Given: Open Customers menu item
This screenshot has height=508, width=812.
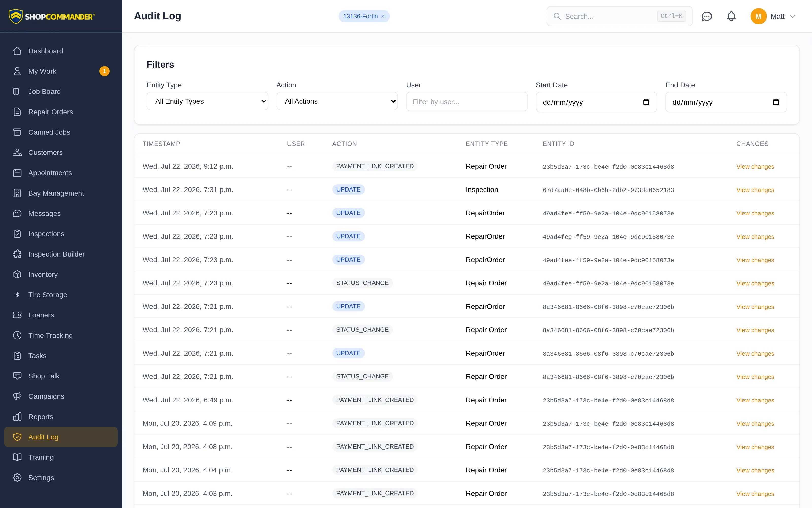Looking at the screenshot, I should coord(61,153).
